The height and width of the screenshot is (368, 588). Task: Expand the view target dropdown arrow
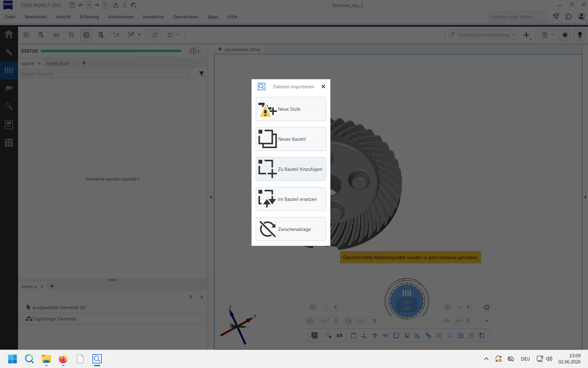pyautogui.click(x=553, y=35)
